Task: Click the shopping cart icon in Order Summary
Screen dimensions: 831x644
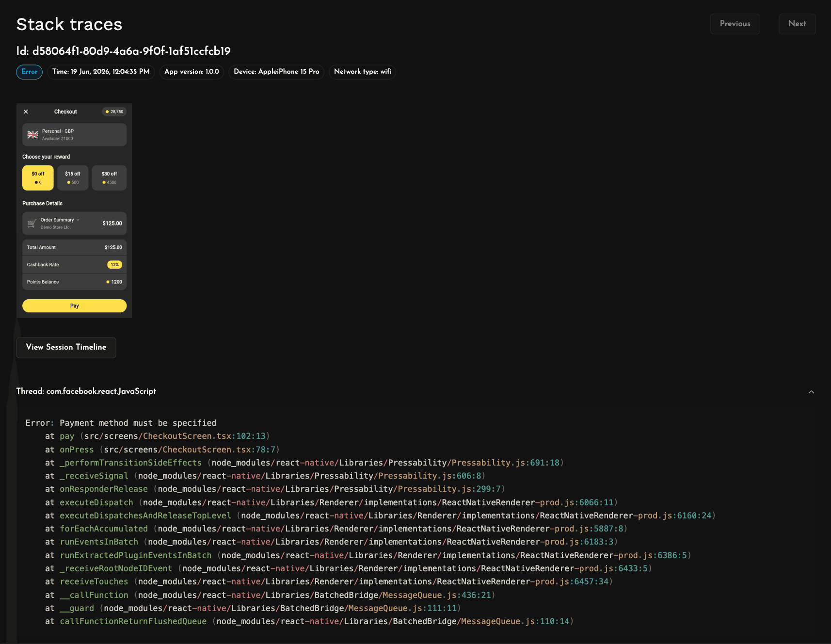Action: tap(32, 223)
